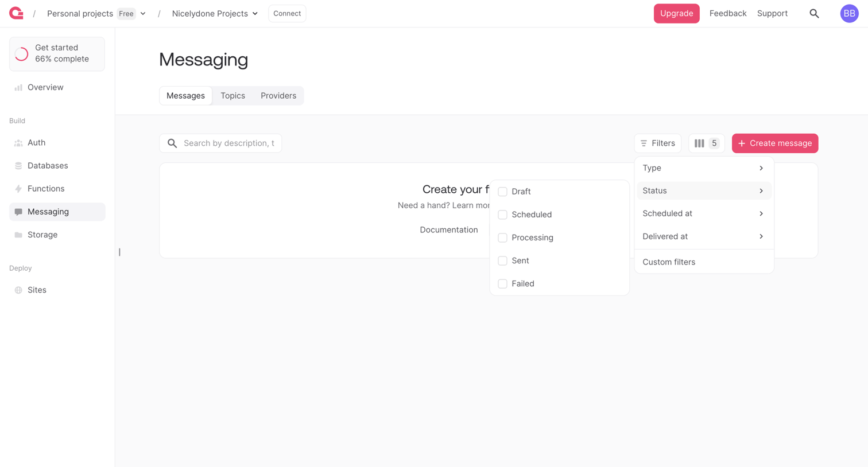Screen dimensions: 868x467
Task: Open the search magnifier in top bar
Action: coord(814,13)
